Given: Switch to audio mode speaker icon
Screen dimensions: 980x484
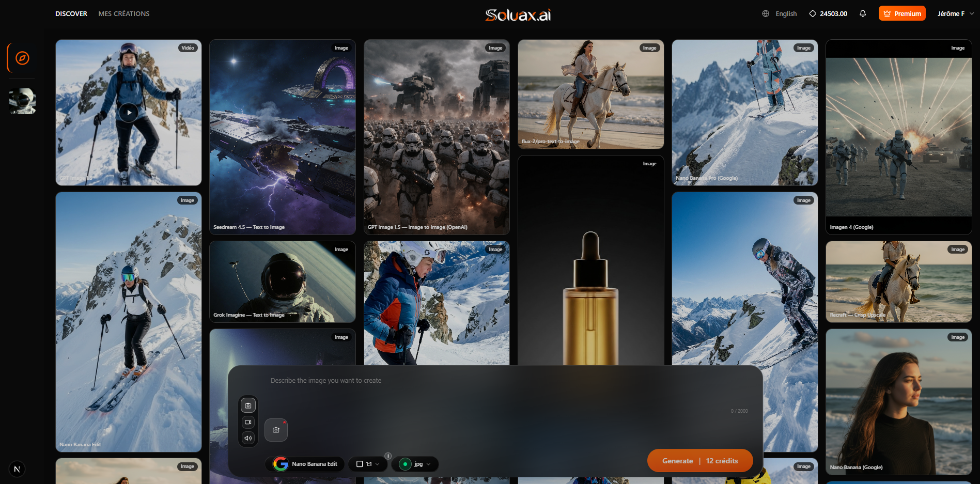Looking at the screenshot, I should tap(248, 438).
